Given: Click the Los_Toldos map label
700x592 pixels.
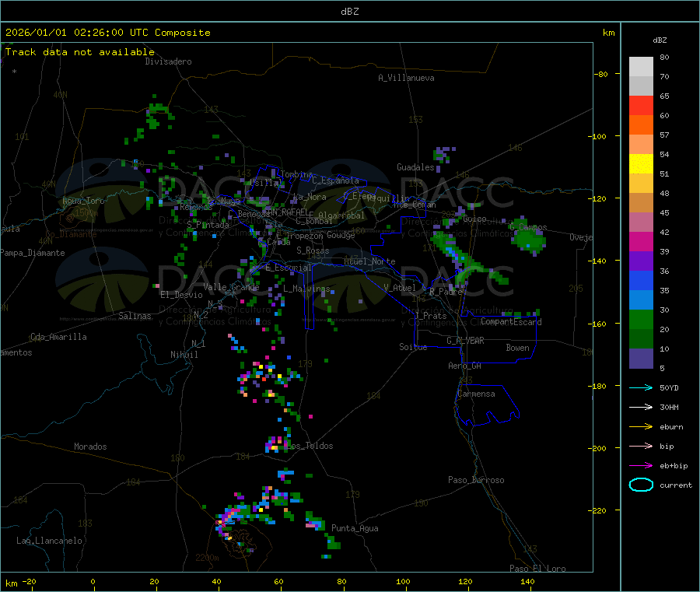Looking at the screenshot, I should [310, 446].
